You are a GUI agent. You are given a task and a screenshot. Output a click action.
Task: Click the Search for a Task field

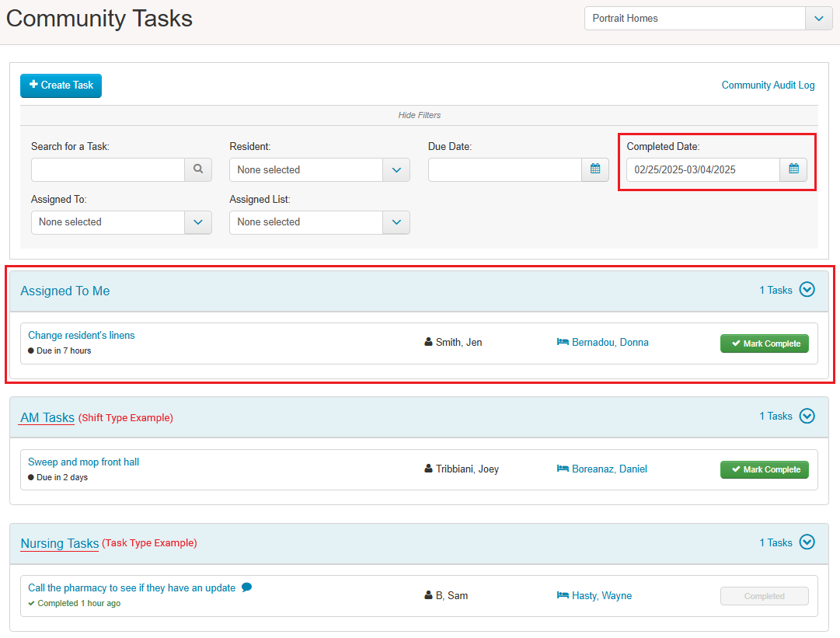108,169
